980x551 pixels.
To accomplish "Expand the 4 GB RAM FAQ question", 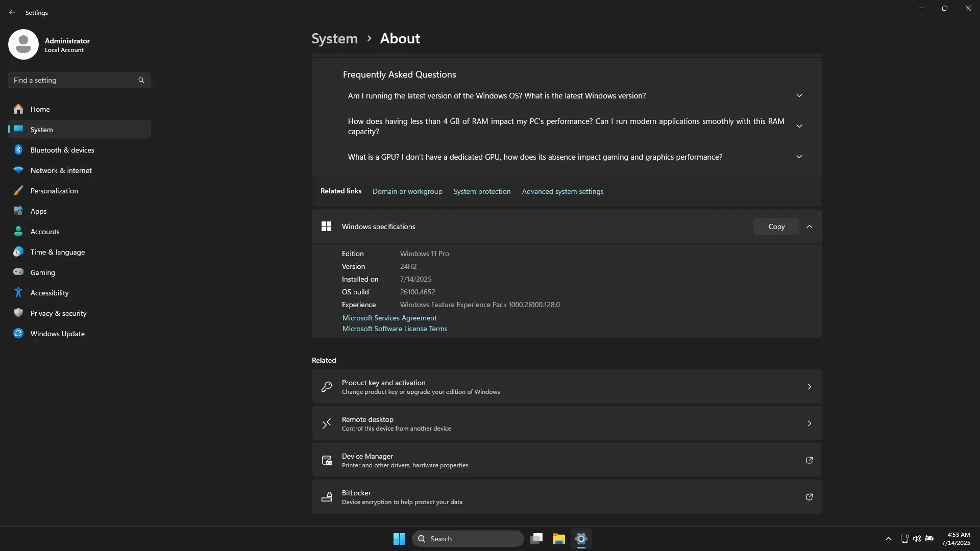I will click(799, 127).
